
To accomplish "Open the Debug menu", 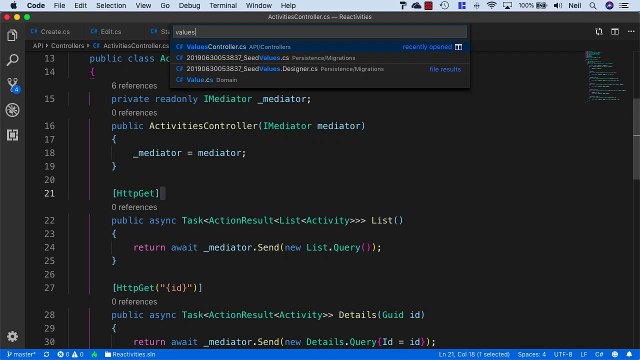I will [x=189, y=5].
